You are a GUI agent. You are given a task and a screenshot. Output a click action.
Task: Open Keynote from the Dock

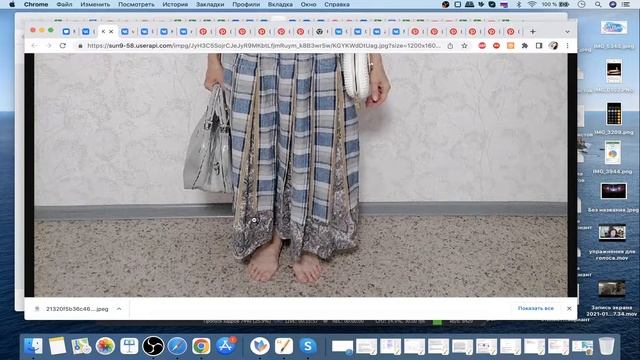129,346
